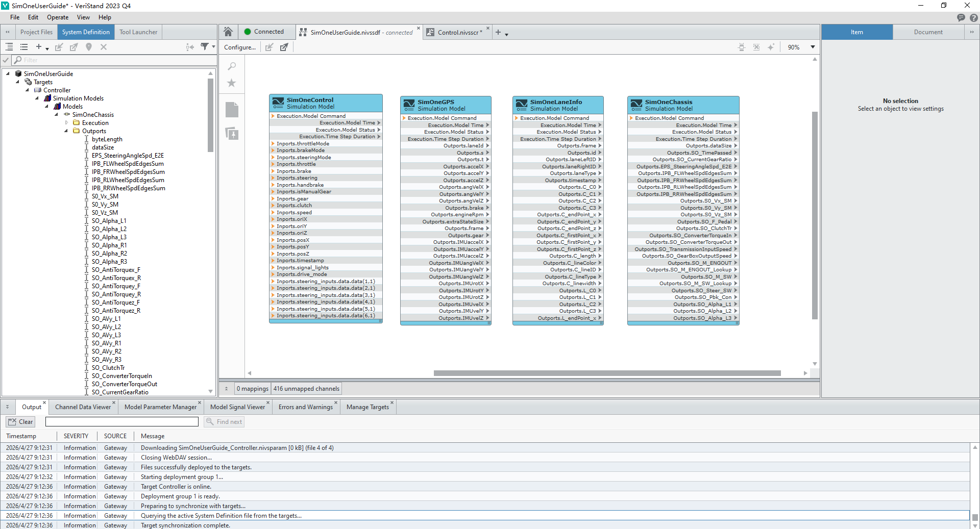Click the tree panel vertical scrollbar thumb
Image resolution: width=980 pixels, height=529 pixels.
[x=210, y=115]
